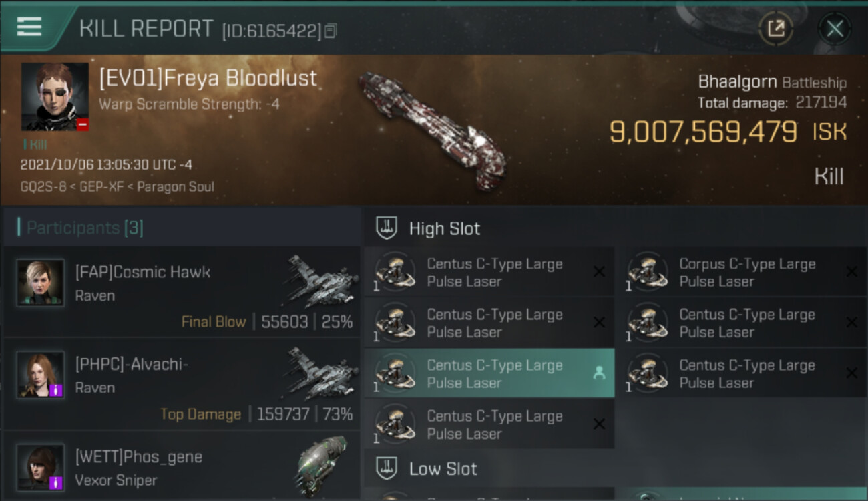Screen dimensions: 868x501
Task: Select the last Centus laser above Low Slot
Action: 489,425
